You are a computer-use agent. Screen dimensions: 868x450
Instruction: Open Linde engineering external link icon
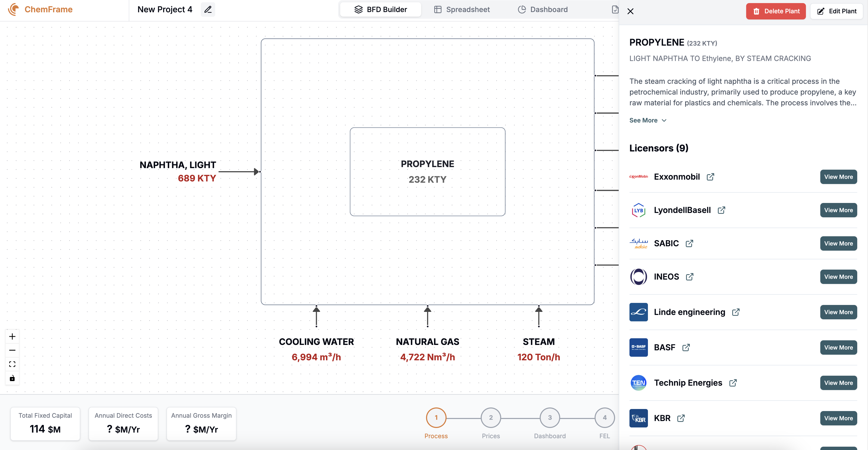(x=736, y=312)
